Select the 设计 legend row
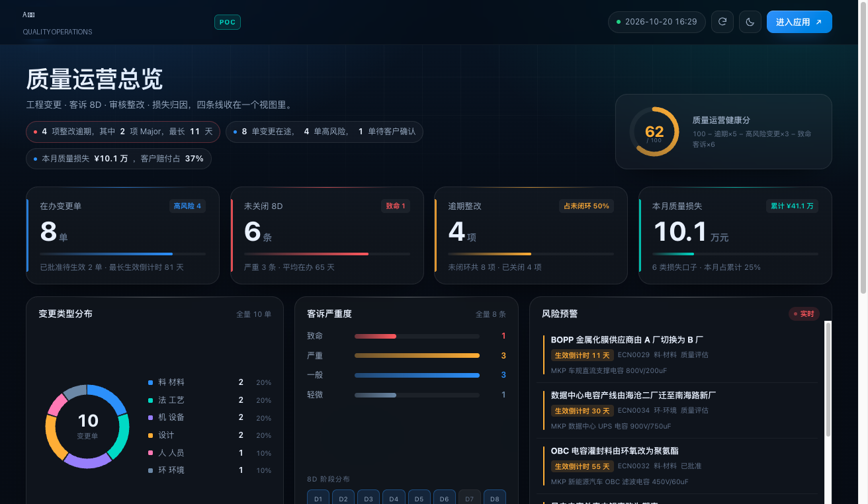868x504 pixels. [210, 435]
